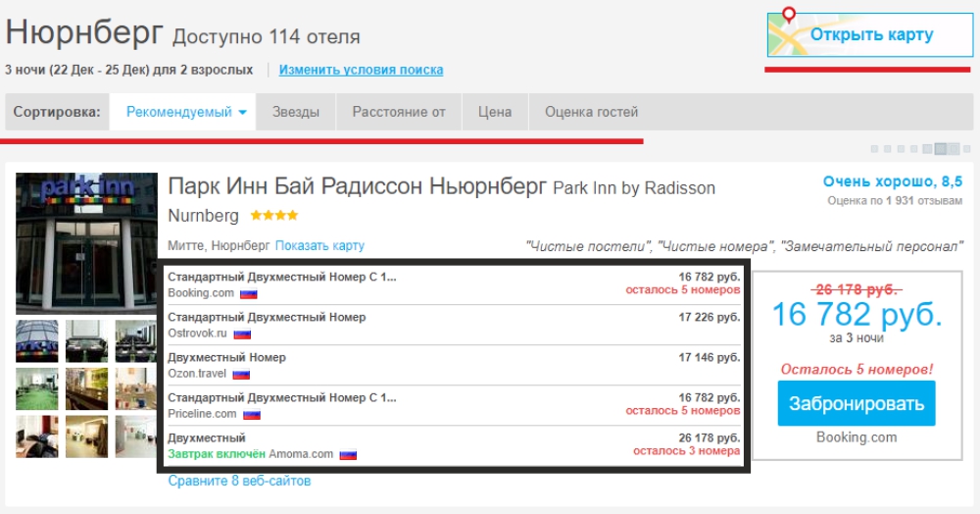Click the Изменить условия поиска link

pyautogui.click(x=361, y=70)
